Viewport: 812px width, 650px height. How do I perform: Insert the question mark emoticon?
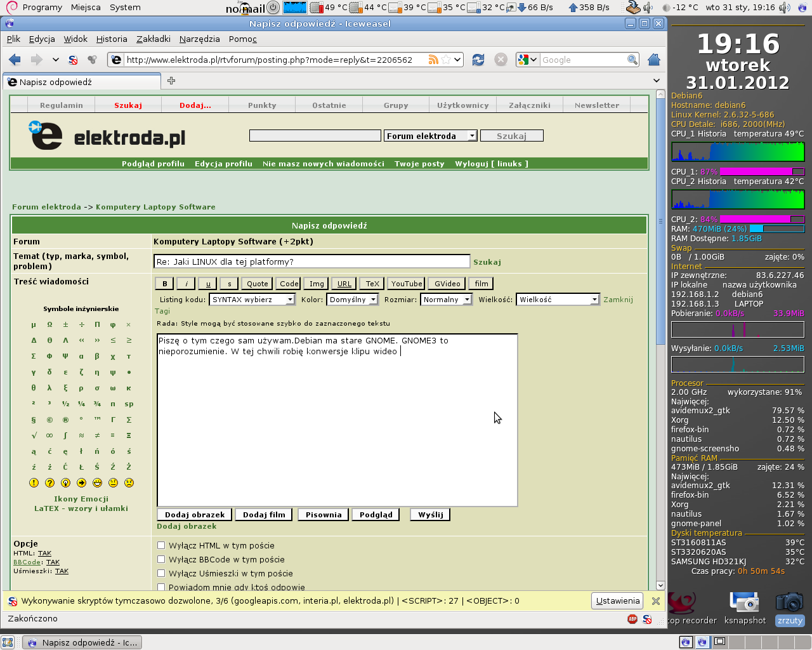(x=49, y=483)
